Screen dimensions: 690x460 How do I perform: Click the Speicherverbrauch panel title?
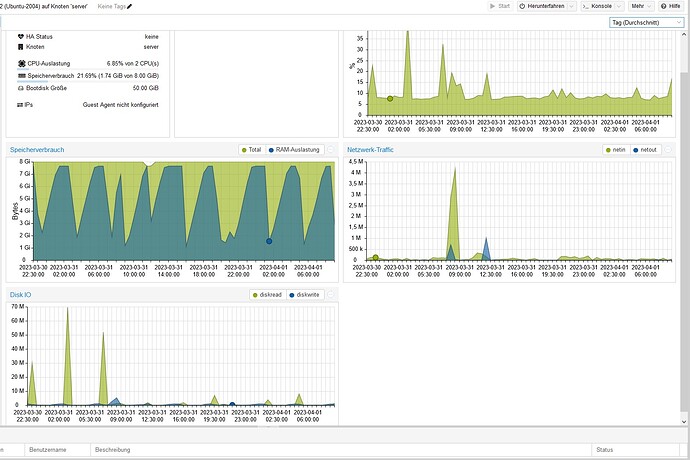coord(37,150)
